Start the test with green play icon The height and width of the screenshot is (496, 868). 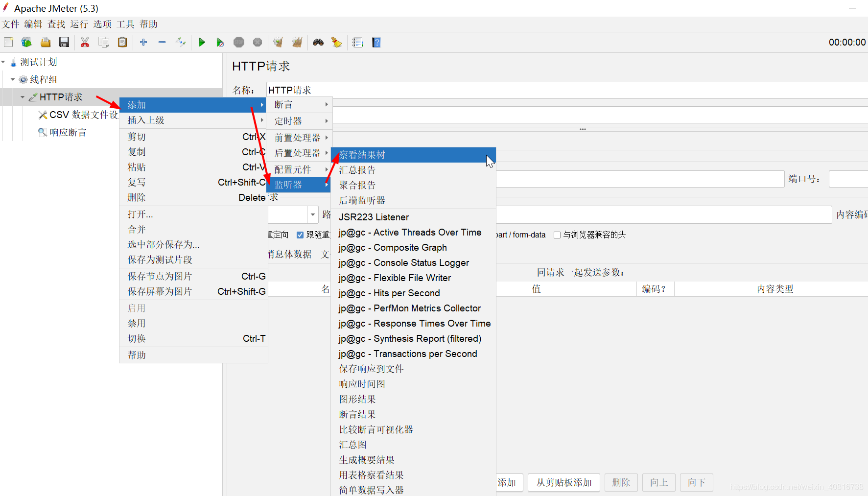tap(202, 43)
